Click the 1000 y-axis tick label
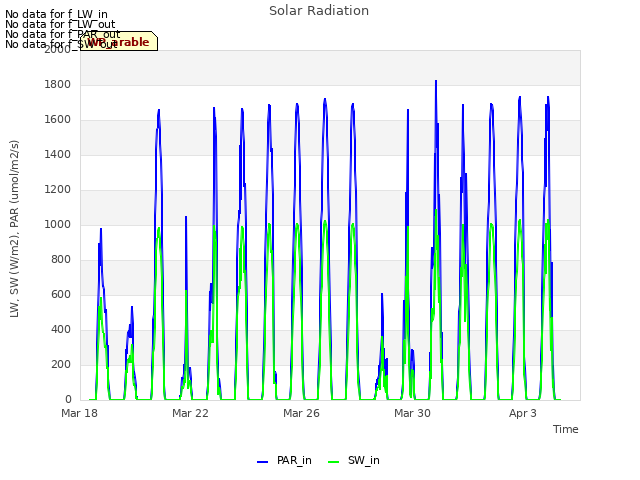640x480 pixels. (x=58, y=224)
